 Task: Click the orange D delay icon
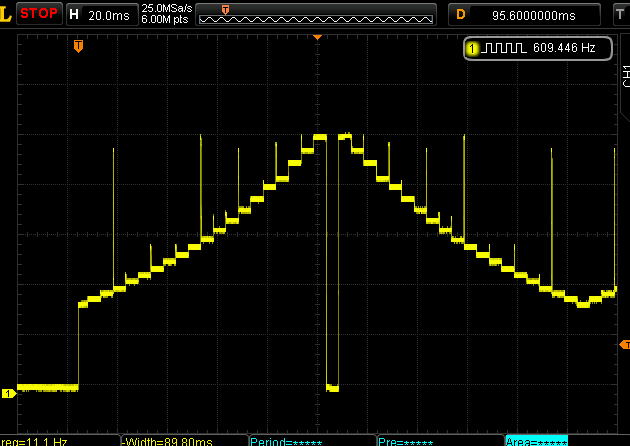(461, 15)
